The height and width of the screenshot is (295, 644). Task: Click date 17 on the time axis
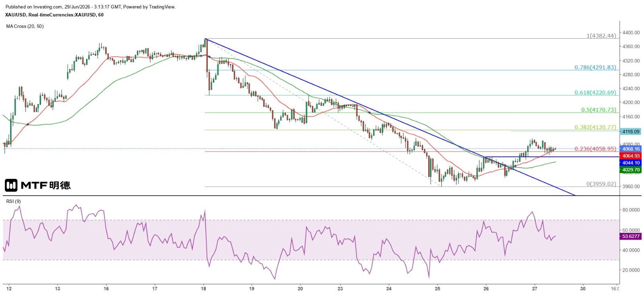[x=155, y=289]
